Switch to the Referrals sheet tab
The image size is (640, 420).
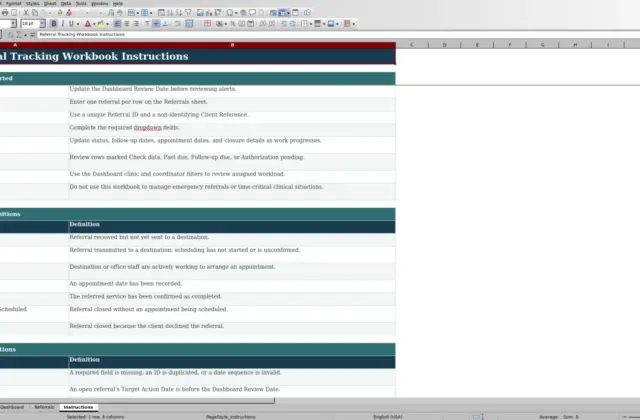pos(44,407)
